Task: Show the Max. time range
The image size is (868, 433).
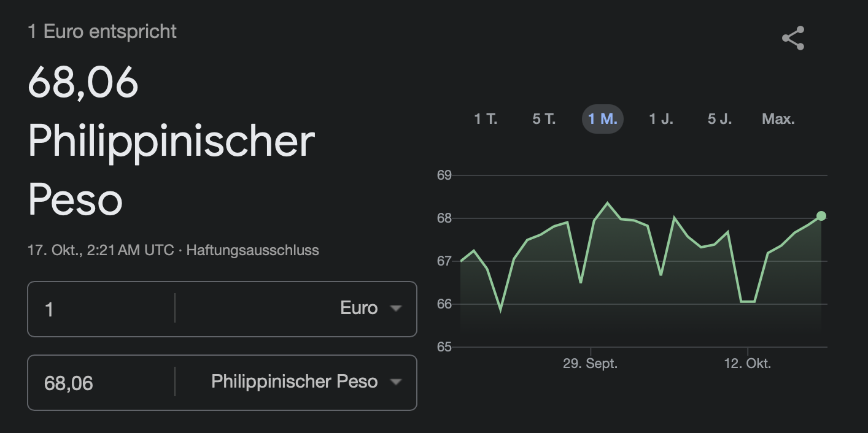Action: (x=778, y=119)
